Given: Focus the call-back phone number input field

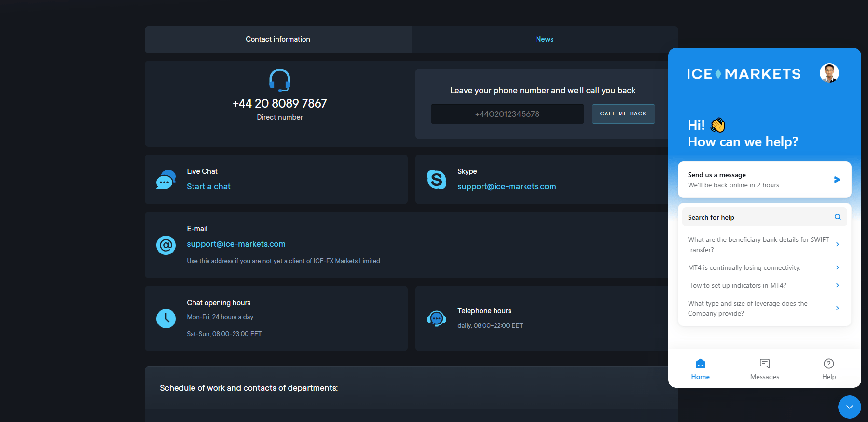Looking at the screenshot, I should 507,114.
